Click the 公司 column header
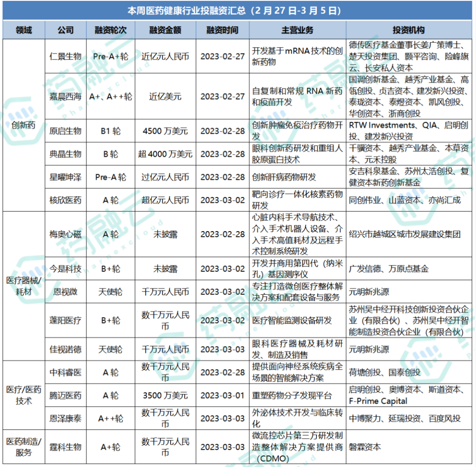476x467 pixels. click(x=66, y=30)
